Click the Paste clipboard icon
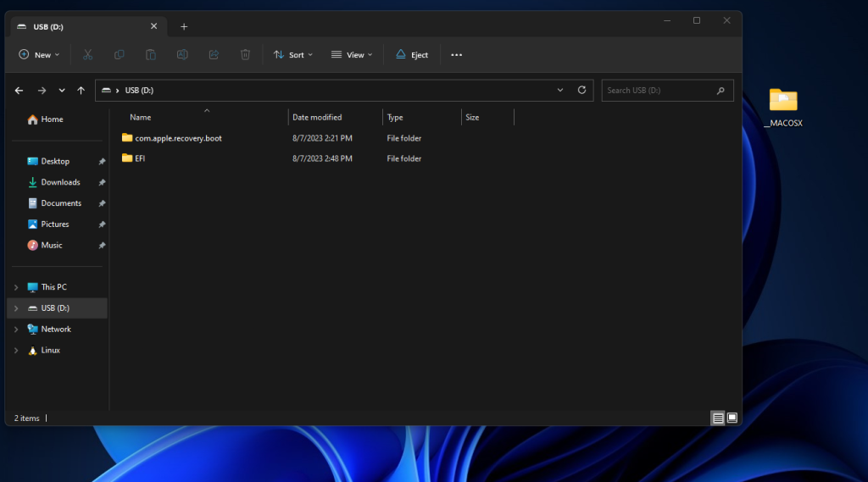The height and width of the screenshot is (482, 868). (x=151, y=55)
